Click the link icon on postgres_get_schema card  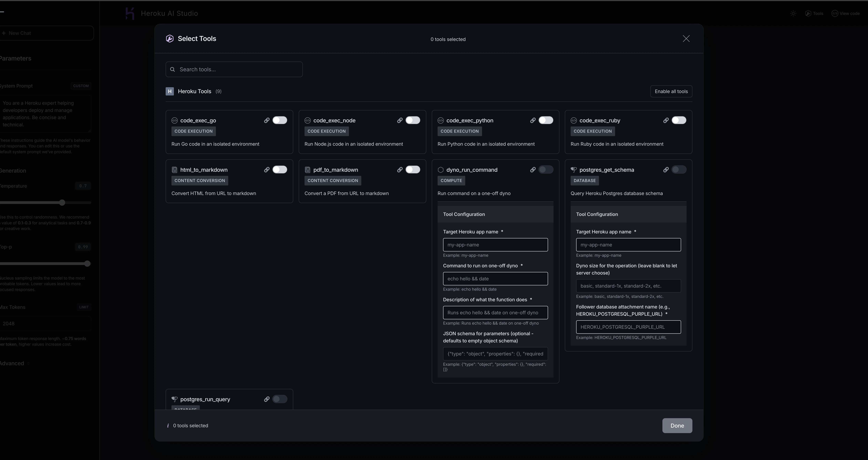click(666, 170)
